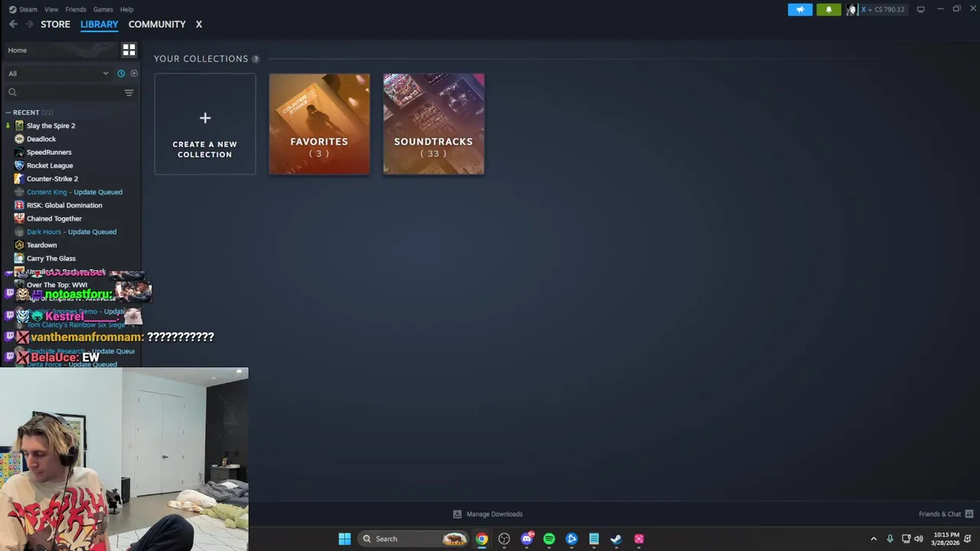Toggle the ready-to-play filter

point(134,73)
